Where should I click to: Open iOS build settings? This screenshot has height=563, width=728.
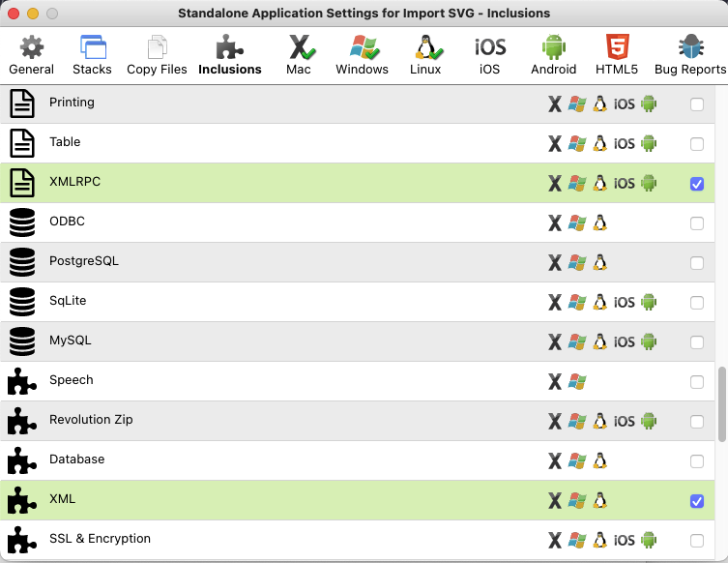[490, 55]
